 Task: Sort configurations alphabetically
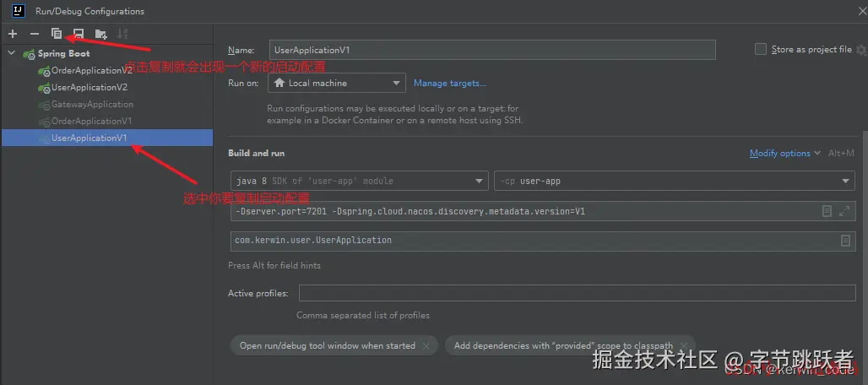coord(123,35)
